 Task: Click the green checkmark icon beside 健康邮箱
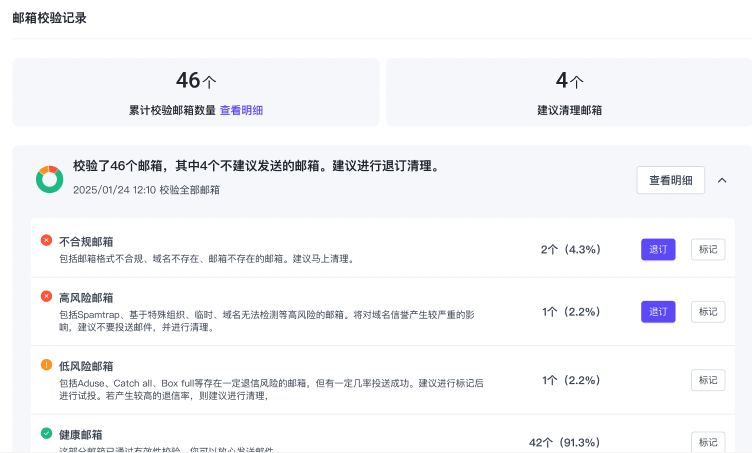pos(46,433)
